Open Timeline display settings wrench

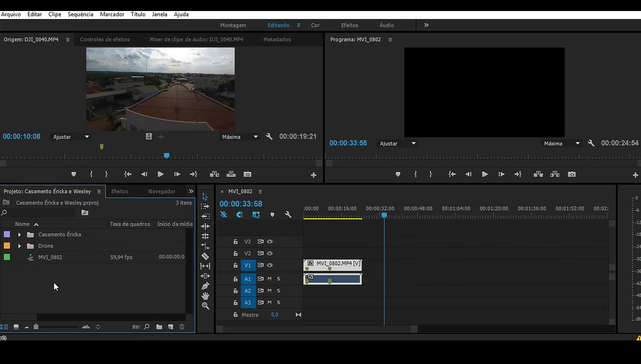[x=288, y=215]
